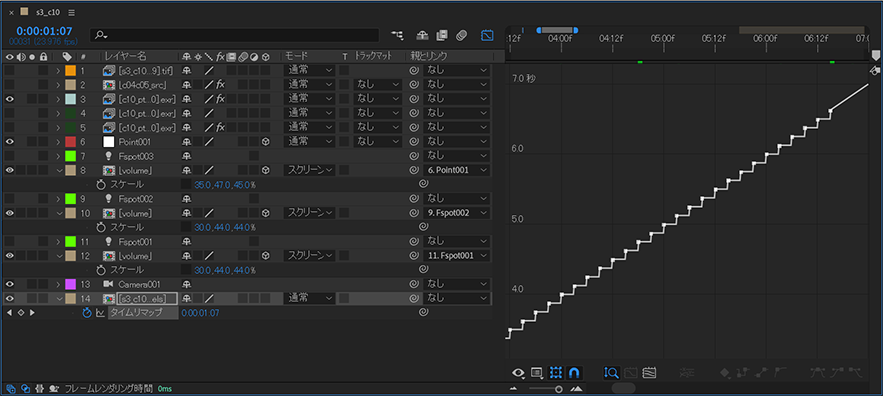Open the choose graph type options

click(x=537, y=373)
